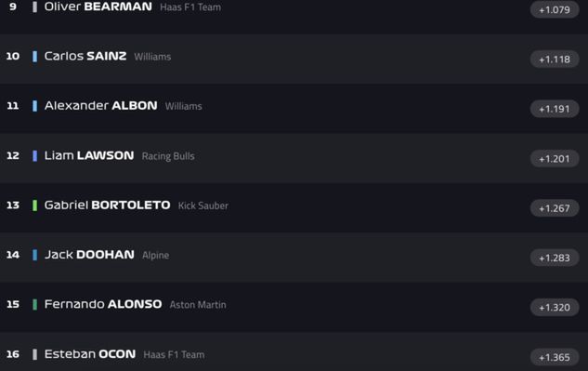Select Liam LAWSON driver name
This screenshot has width=588, height=371.
click(x=89, y=155)
